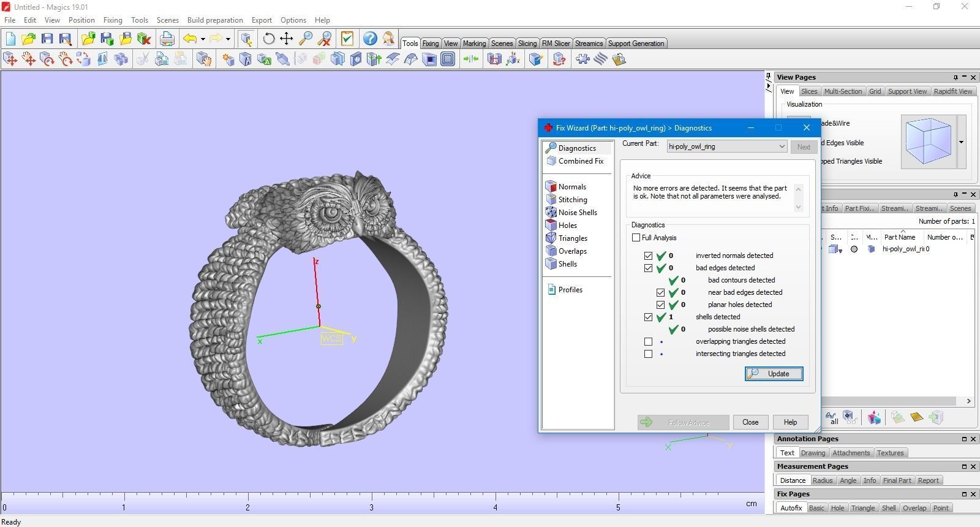980x527 pixels.
Task: Click the Undo arrow icon
Action: pyautogui.click(x=190, y=39)
